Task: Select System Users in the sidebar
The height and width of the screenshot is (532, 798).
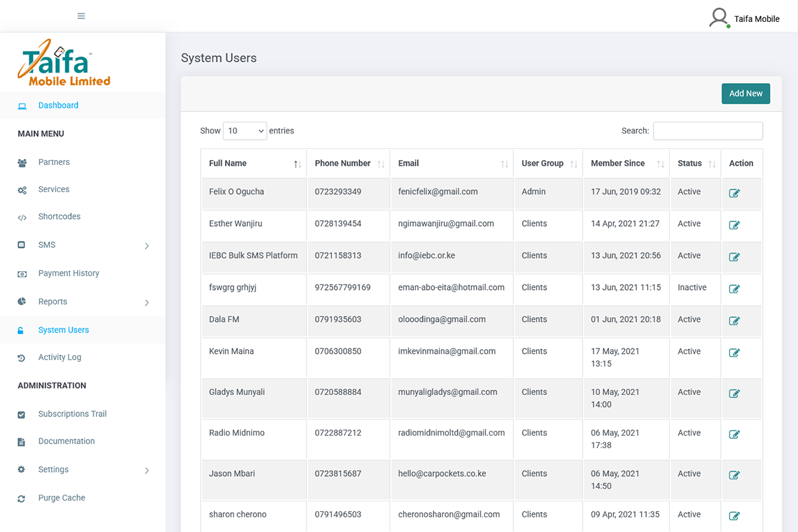Action: pos(63,329)
